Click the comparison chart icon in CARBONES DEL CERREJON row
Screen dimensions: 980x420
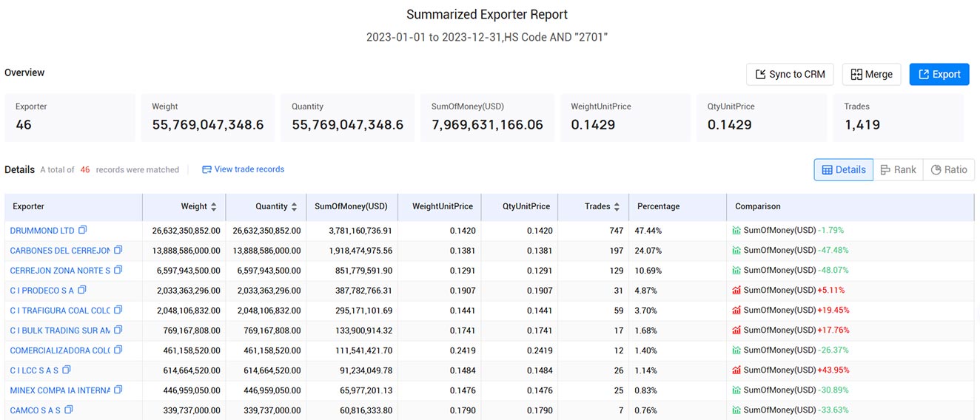[x=736, y=251]
